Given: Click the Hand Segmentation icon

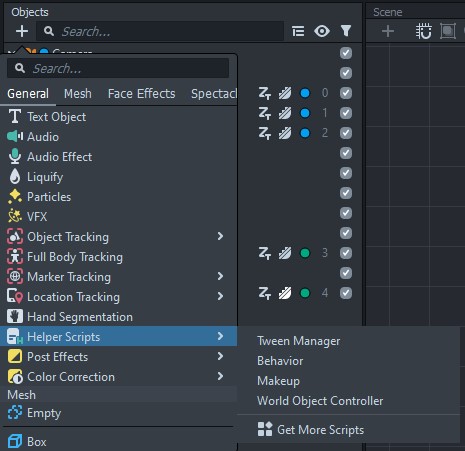Looking at the screenshot, I should coord(15,317).
